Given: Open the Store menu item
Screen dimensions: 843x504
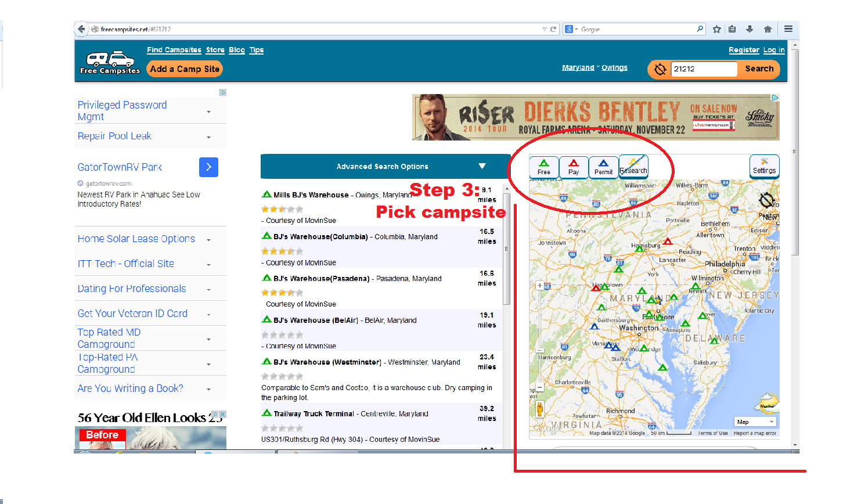Looking at the screenshot, I should pos(215,50).
